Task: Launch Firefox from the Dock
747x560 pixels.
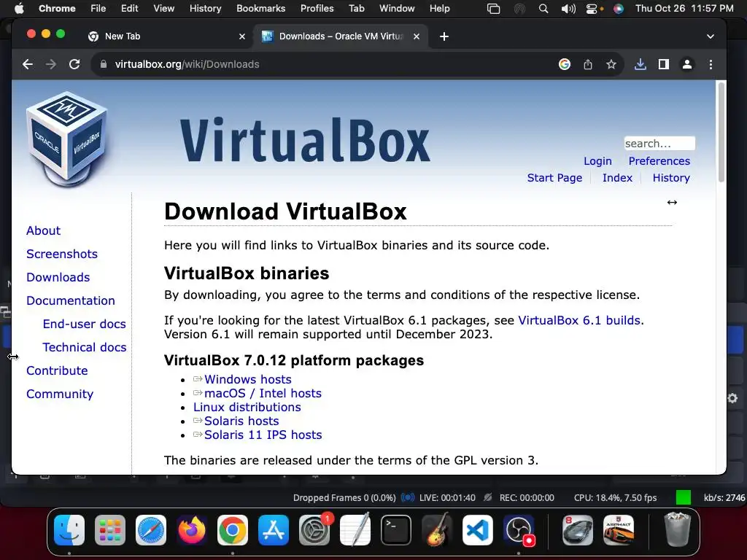Action: pyautogui.click(x=192, y=530)
